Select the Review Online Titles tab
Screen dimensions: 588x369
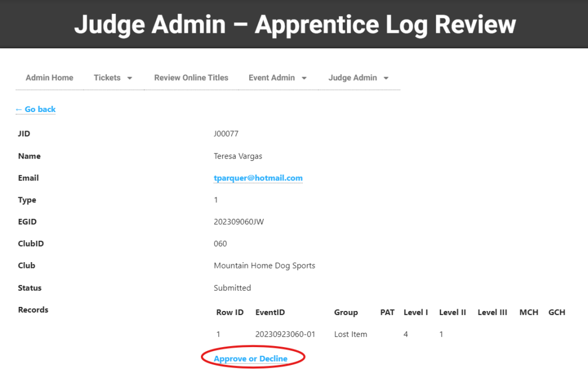coord(191,78)
